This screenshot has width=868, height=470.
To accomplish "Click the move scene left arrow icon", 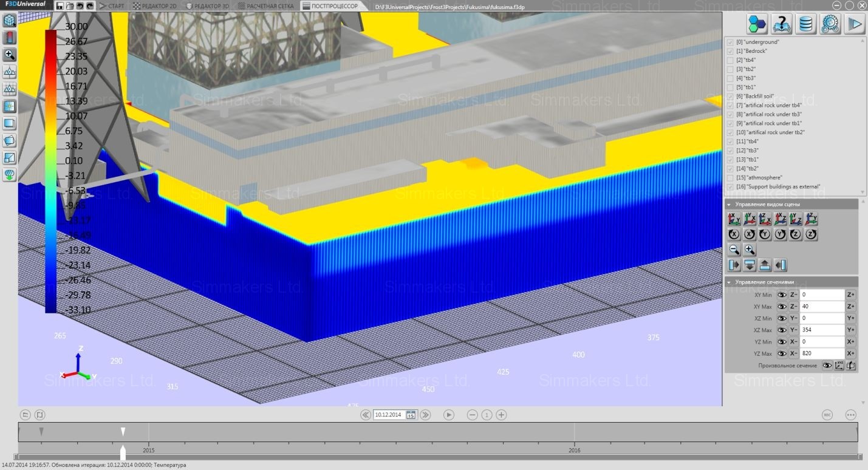I will coord(781,265).
